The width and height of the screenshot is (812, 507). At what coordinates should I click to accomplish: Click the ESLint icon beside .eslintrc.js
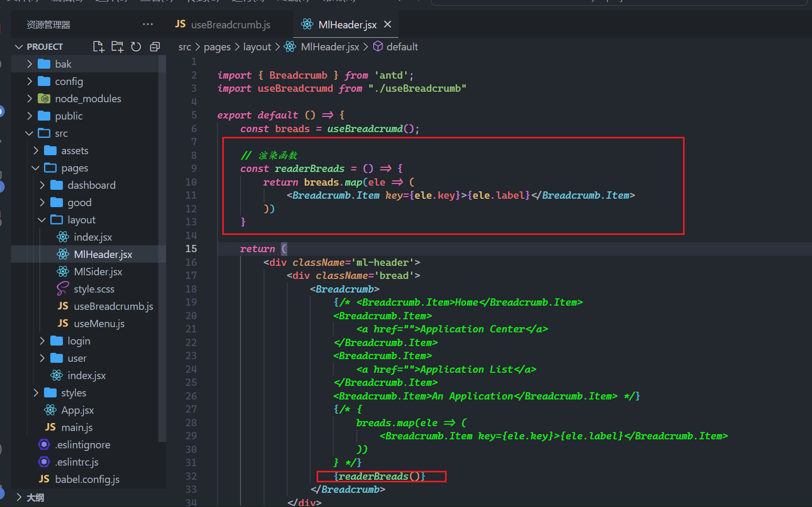44,462
